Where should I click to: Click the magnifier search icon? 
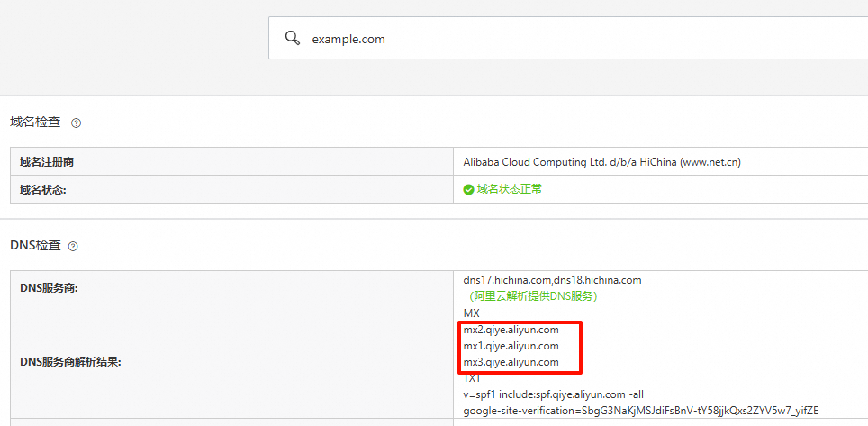click(292, 38)
